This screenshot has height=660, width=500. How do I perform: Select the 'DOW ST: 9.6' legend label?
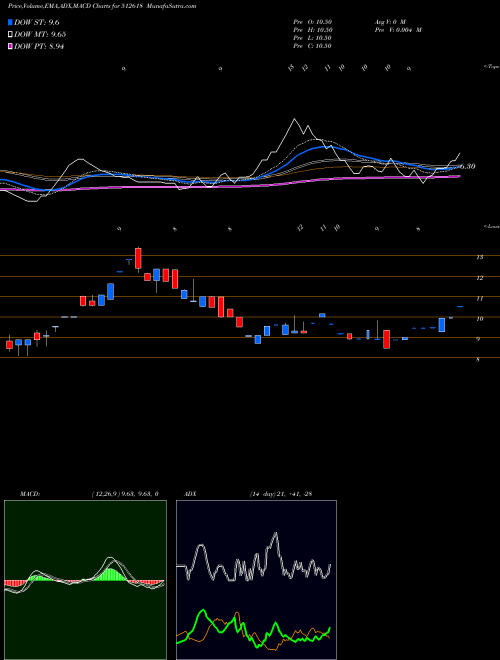click(x=36, y=22)
